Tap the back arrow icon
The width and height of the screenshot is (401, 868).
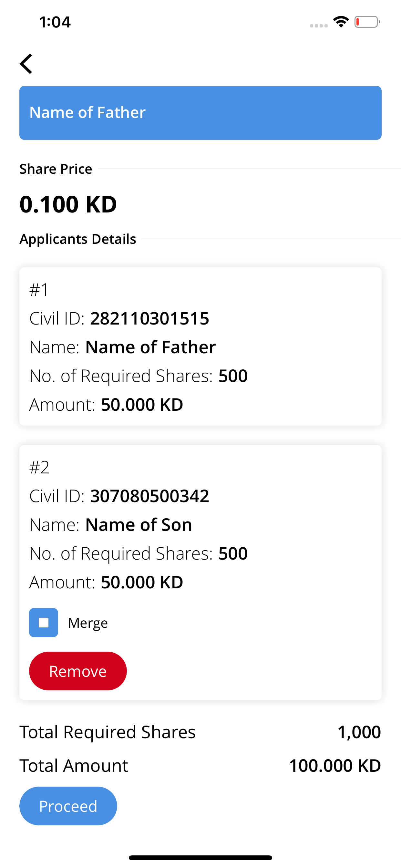click(x=26, y=64)
